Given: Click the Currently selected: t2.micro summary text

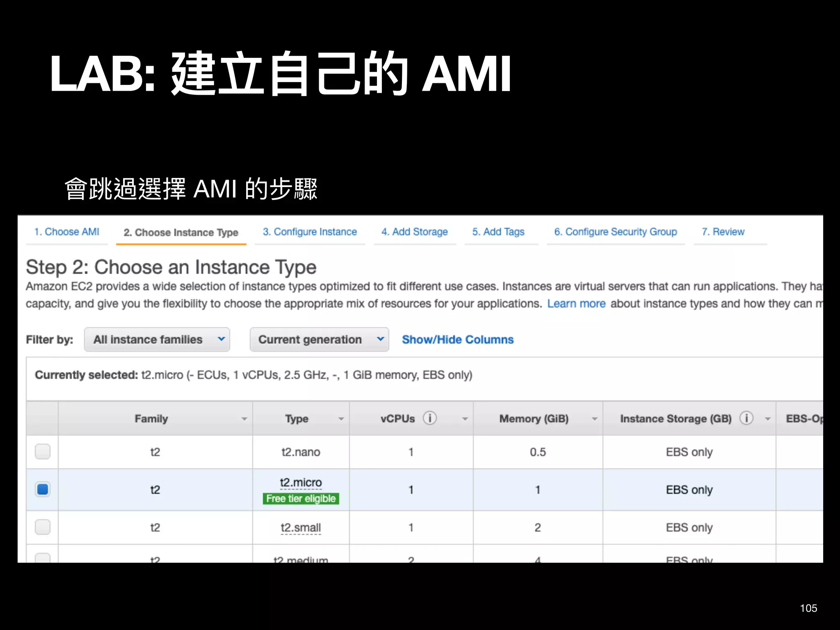Looking at the screenshot, I should pos(253,375).
